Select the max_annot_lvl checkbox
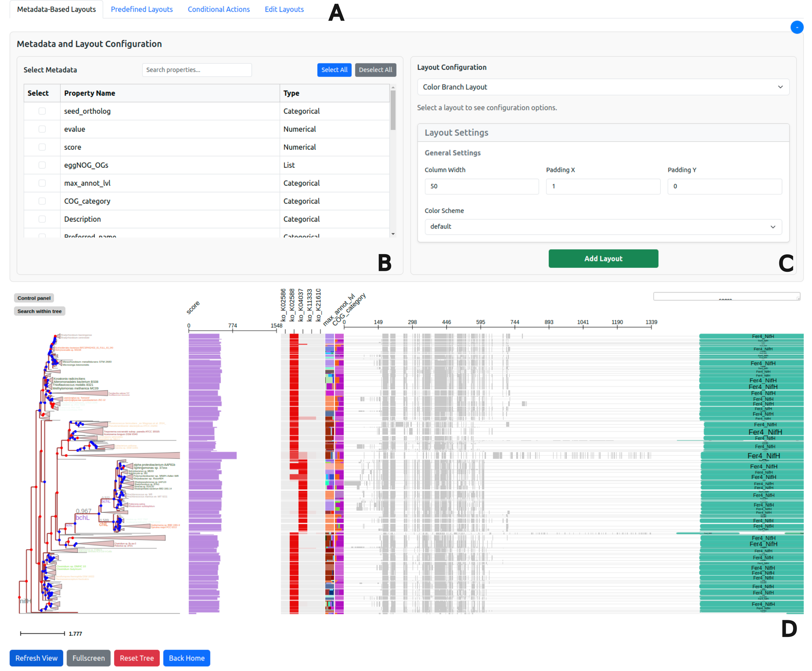812x671 pixels. click(x=42, y=183)
